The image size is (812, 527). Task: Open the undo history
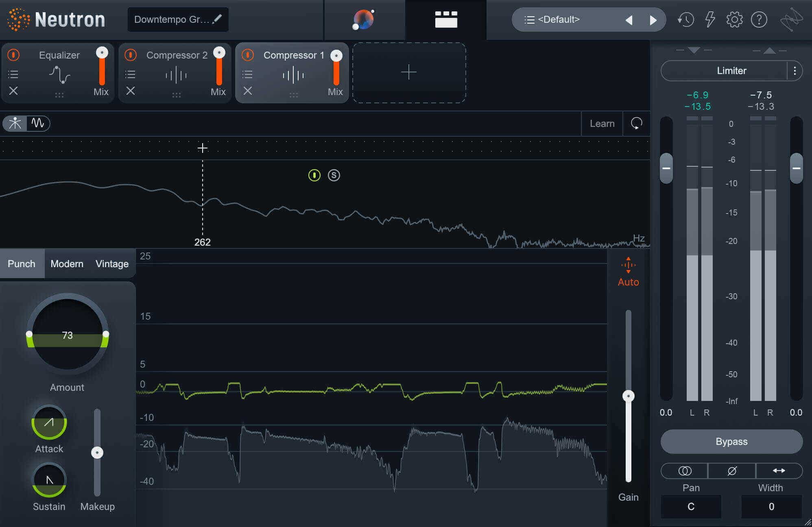click(x=685, y=20)
